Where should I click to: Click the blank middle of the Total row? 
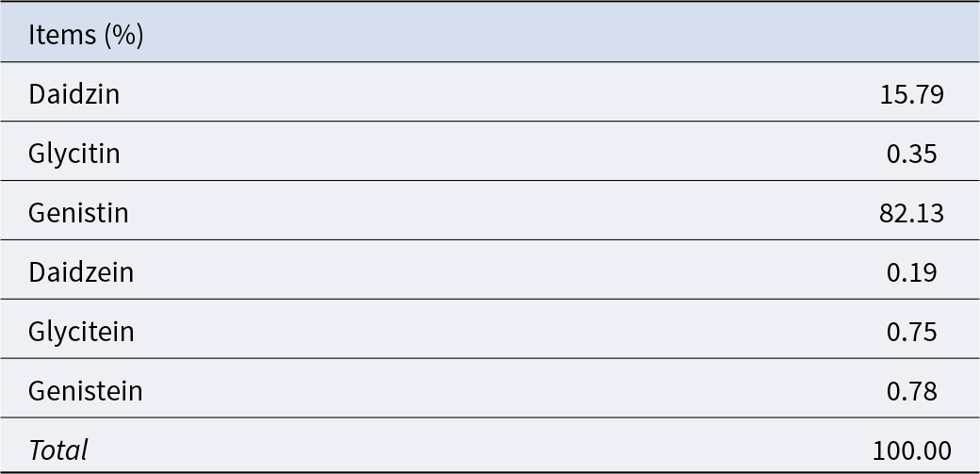point(490,450)
